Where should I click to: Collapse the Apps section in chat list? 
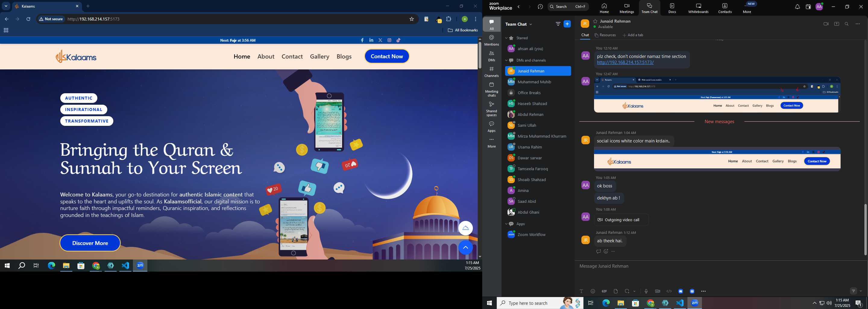tap(506, 224)
